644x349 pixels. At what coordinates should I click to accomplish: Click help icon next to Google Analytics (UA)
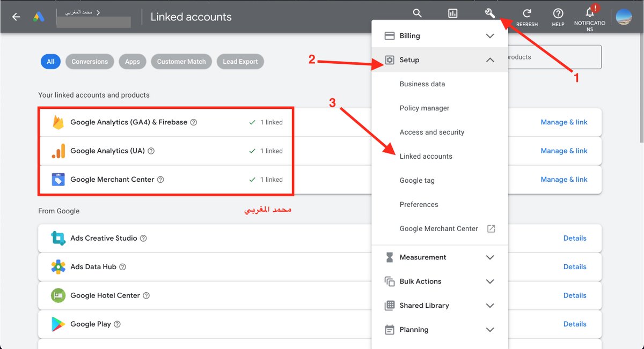tap(151, 151)
